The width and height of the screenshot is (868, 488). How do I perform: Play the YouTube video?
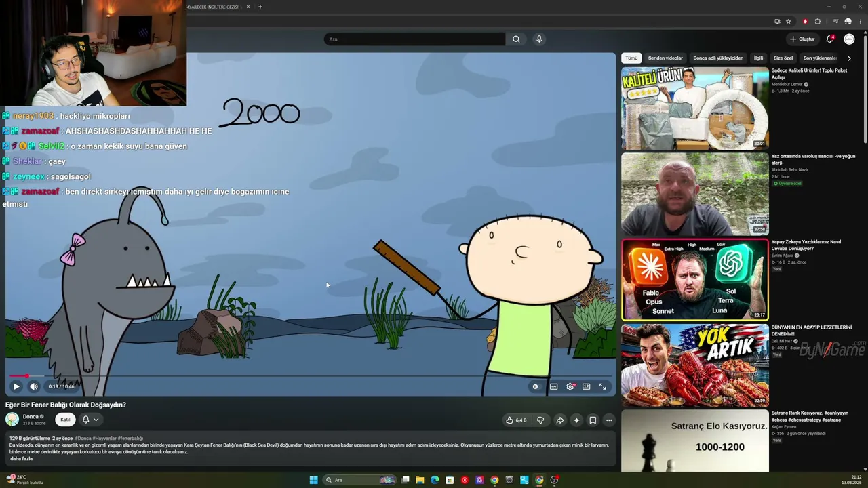point(16,386)
